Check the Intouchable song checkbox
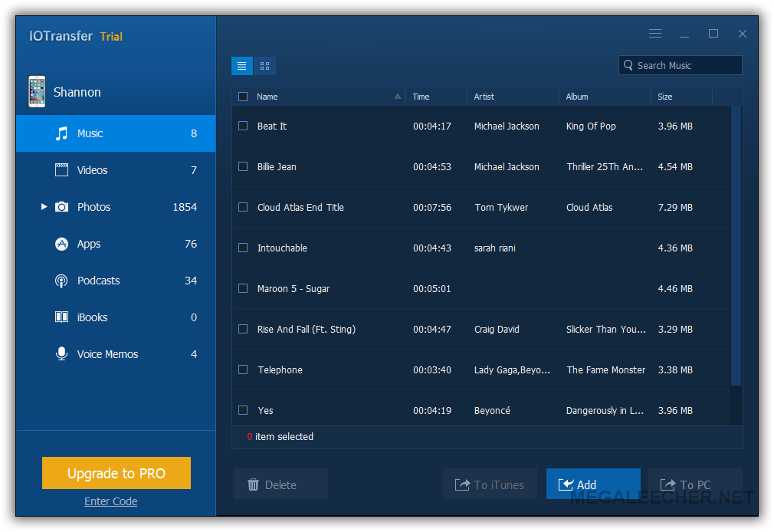 (243, 248)
